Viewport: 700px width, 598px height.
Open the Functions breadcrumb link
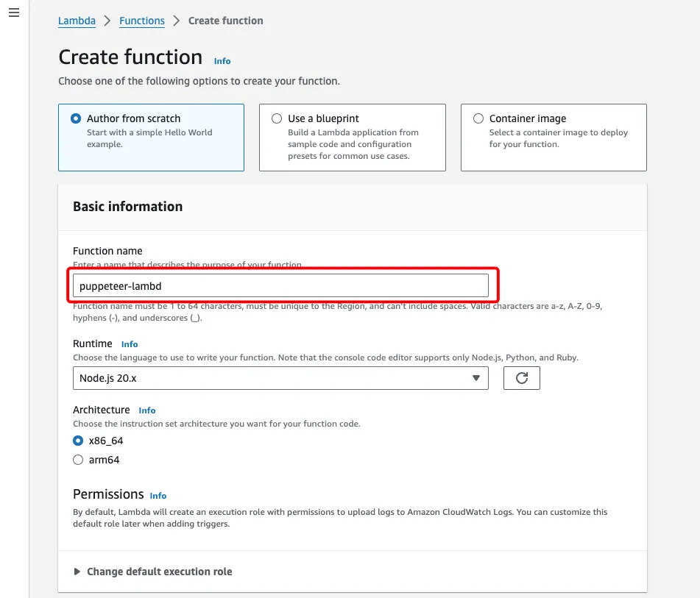click(142, 21)
